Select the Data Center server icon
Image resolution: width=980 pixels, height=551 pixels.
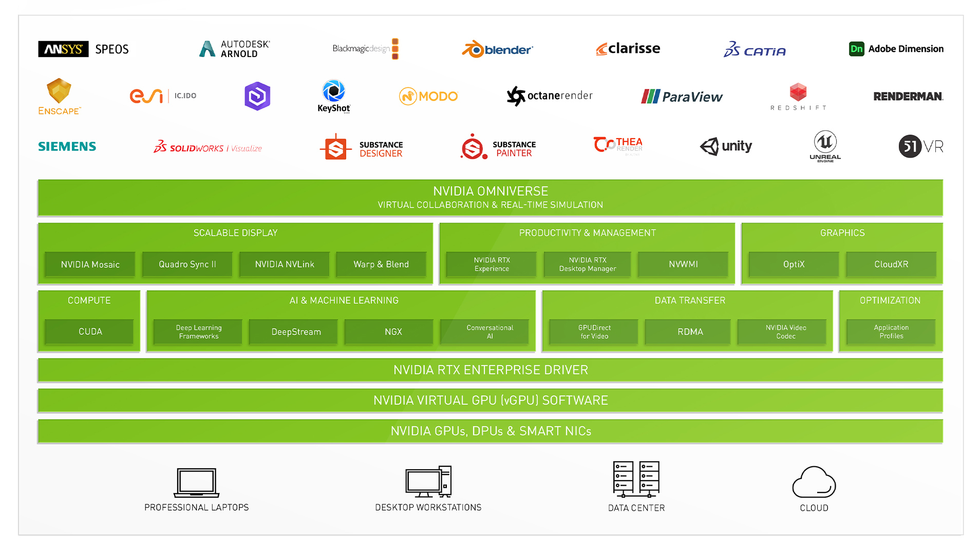pyautogui.click(x=636, y=479)
